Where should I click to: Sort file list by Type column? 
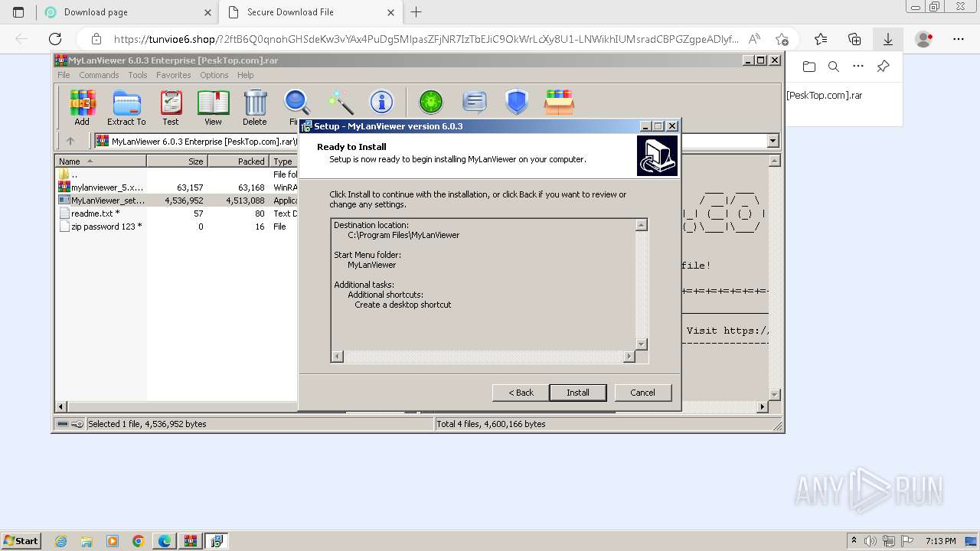coord(283,161)
